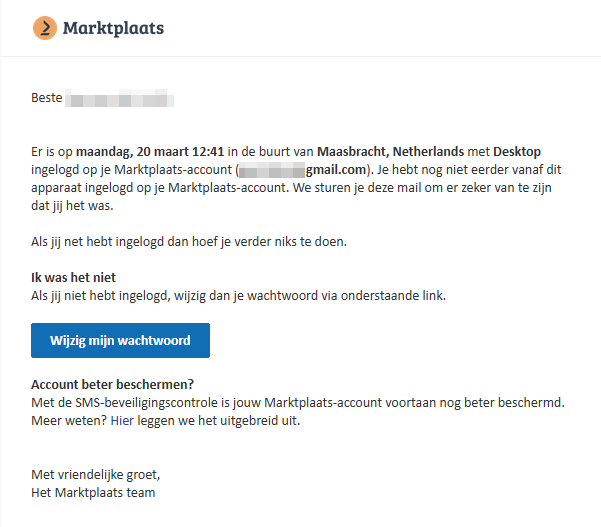Click the blurred recipient name after 'Beste'
Image resolution: width=601 pixels, height=527 pixels.
click(120, 100)
